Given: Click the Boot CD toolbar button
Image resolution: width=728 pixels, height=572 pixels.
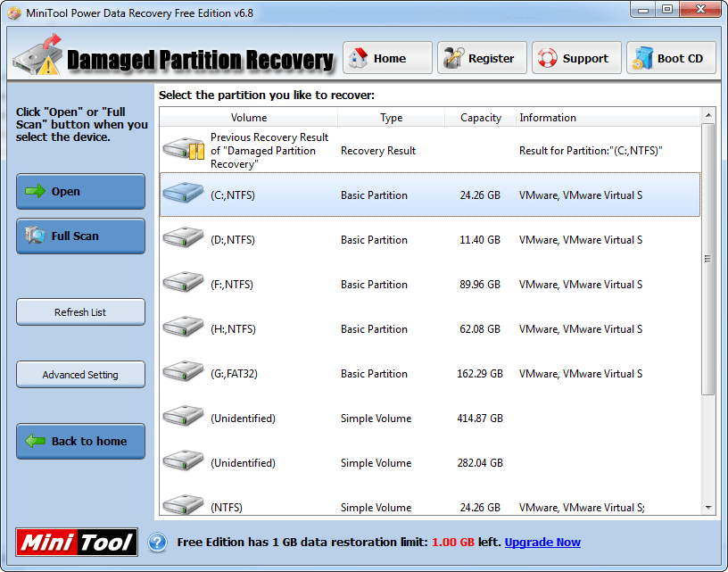Looking at the screenshot, I should click(x=671, y=58).
